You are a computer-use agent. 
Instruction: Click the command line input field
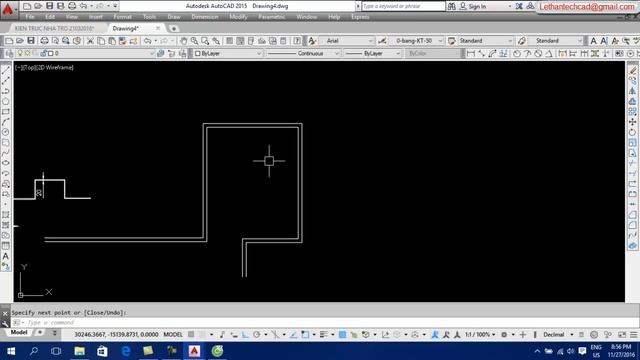point(327,322)
